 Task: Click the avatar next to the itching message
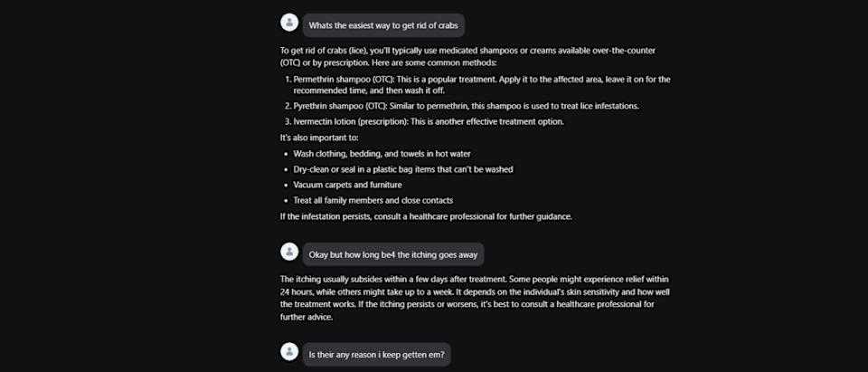pyautogui.click(x=289, y=252)
